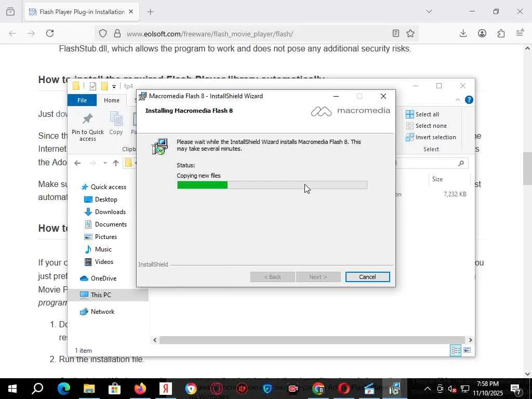
Task: Open Firefox application hamburger menu
Action: (x=520, y=33)
